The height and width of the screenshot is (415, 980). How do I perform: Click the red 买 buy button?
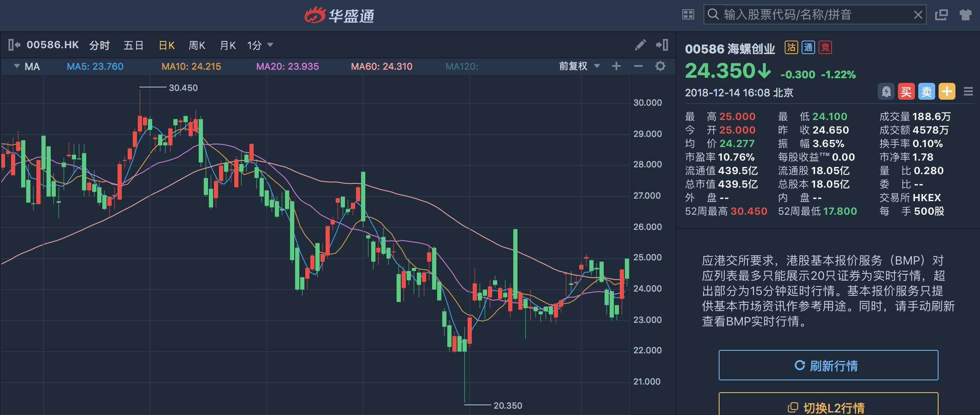click(x=906, y=91)
